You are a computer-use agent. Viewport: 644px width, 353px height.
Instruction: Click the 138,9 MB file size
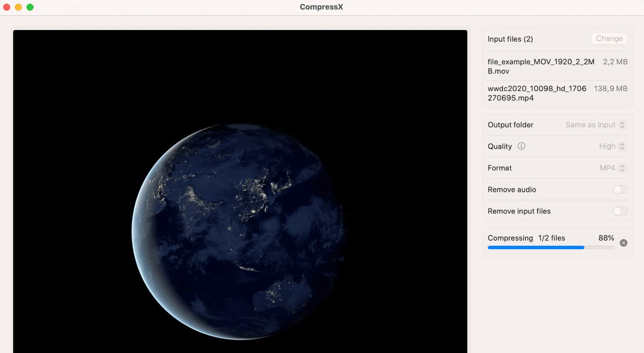click(610, 89)
